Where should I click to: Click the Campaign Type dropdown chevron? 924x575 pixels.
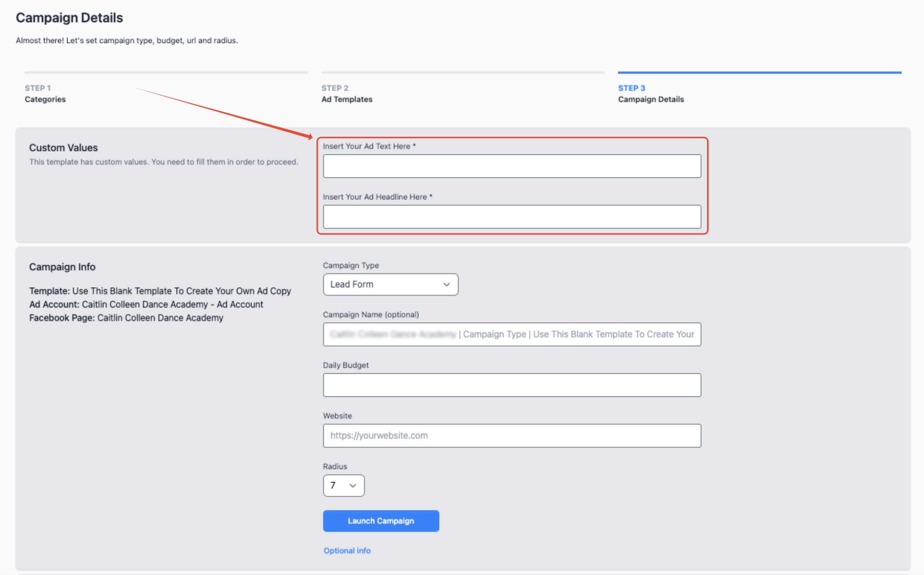(446, 284)
